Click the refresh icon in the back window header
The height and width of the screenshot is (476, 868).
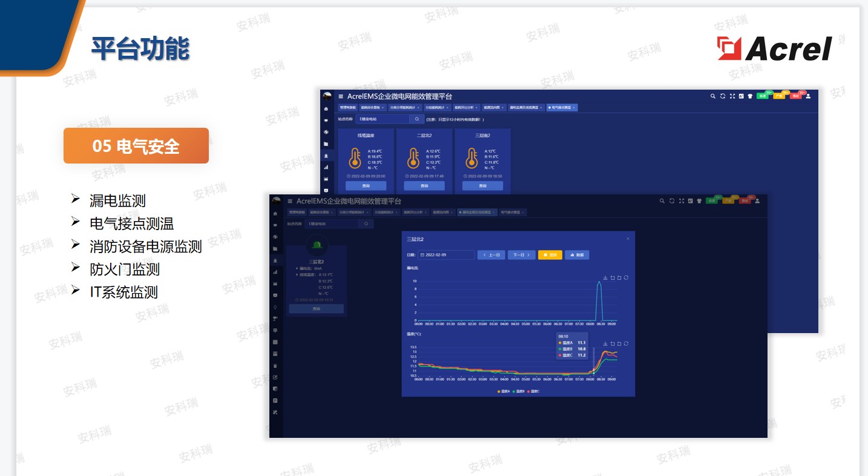[723, 96]
